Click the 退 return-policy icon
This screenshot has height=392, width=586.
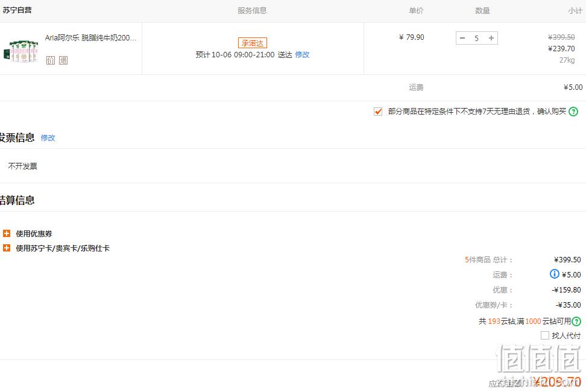63,60
